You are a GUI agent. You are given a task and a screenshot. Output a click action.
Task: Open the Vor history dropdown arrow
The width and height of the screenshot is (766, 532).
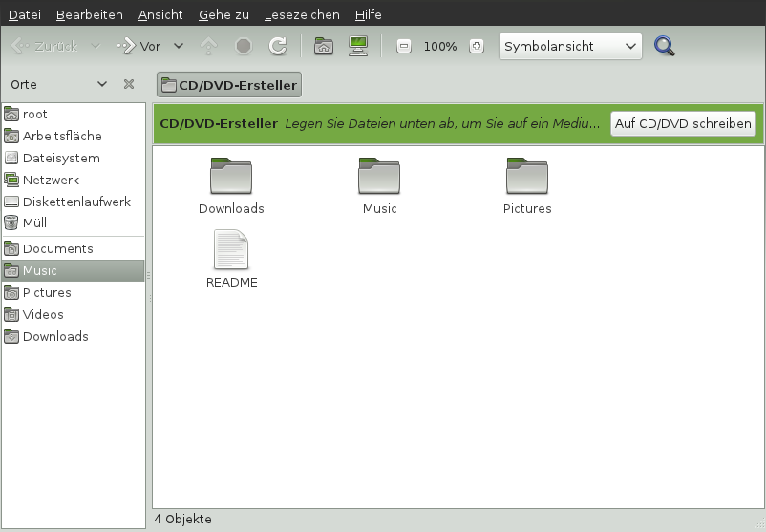tap(179, 46)
